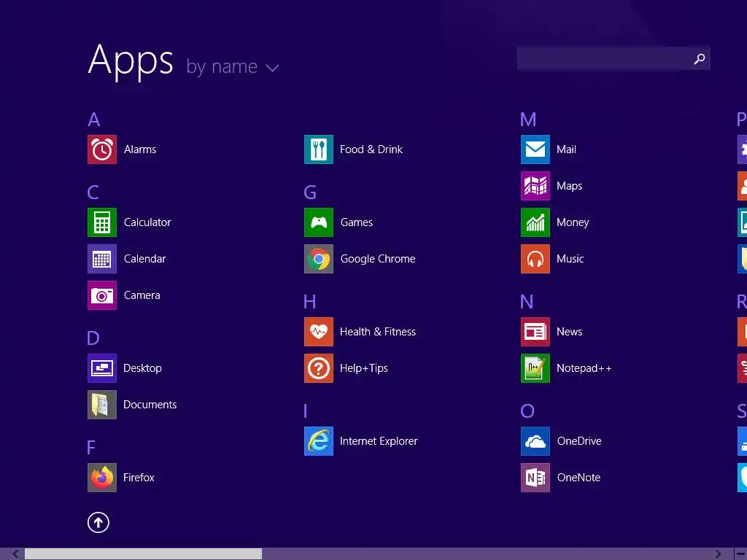747x560 pixels.
Task: Click the chevron next to by name
Action: tap(273, 68)
